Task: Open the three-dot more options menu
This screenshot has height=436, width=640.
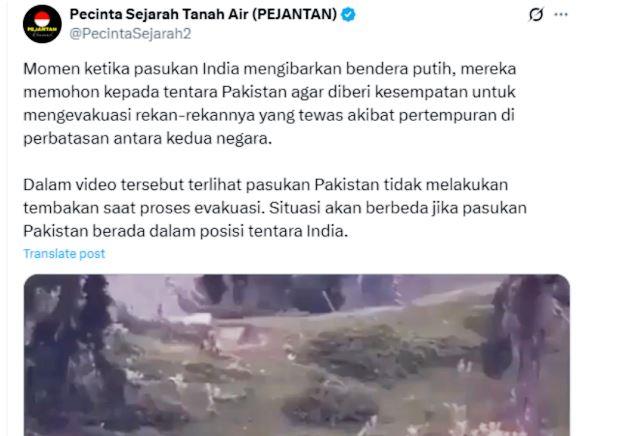Action: click(x=561, y=14)
